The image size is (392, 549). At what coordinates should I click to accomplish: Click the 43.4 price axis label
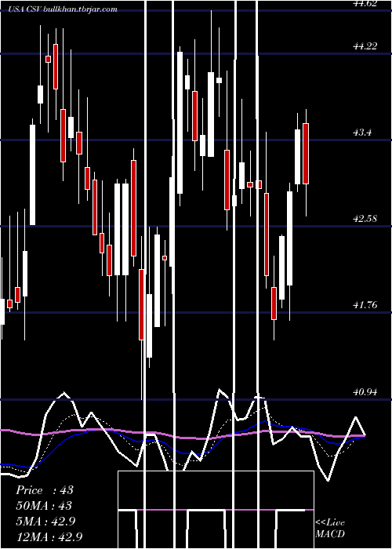pyautogui.click(x=362, y=133)
